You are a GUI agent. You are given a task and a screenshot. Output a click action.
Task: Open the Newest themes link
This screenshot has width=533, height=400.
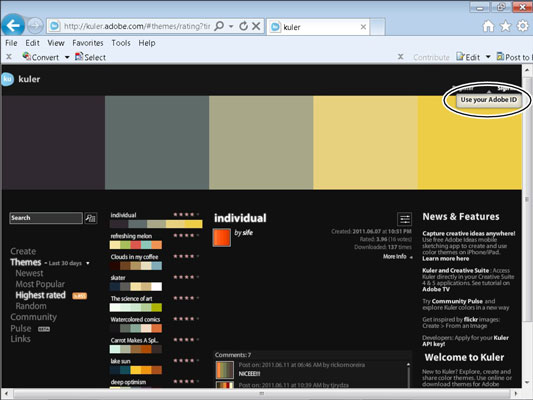point(29,273)
